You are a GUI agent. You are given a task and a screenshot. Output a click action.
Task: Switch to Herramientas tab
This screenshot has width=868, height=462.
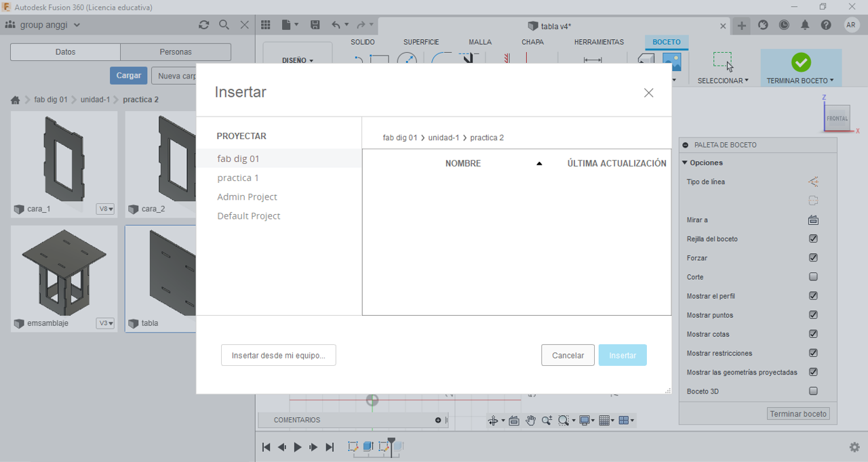pyautogui.click(x=599, y=42)
